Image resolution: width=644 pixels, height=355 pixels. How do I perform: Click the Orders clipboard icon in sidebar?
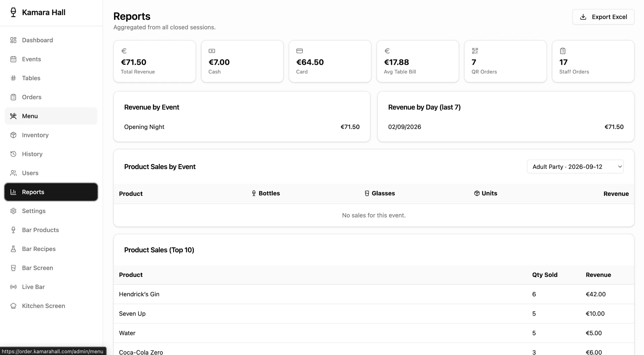(x=13, y=97)
